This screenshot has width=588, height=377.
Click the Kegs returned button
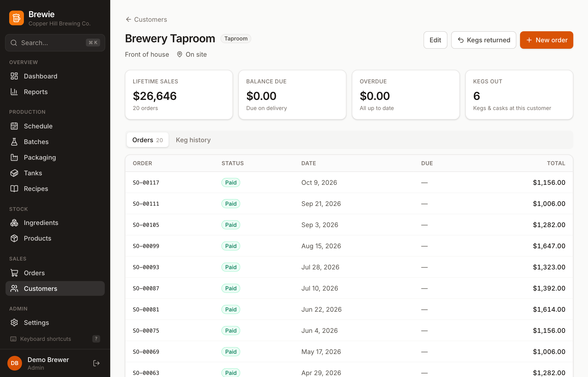click(x=484, y=40)
